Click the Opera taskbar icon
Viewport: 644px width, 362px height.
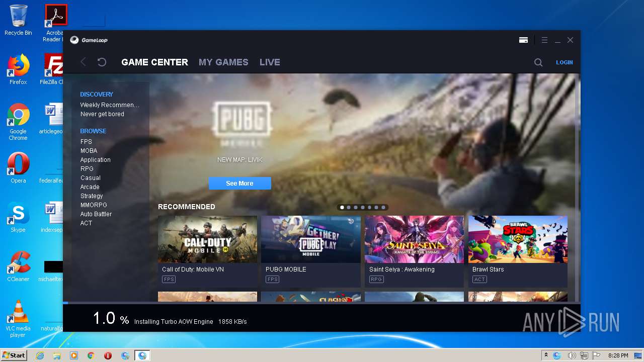point(108,355)
